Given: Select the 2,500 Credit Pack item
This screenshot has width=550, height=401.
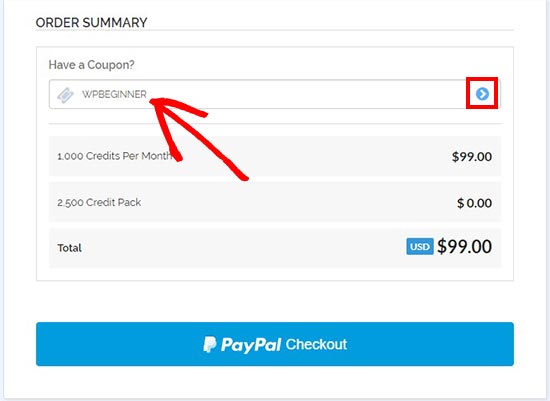Looking at the screenshot, I should pos(99,202).
